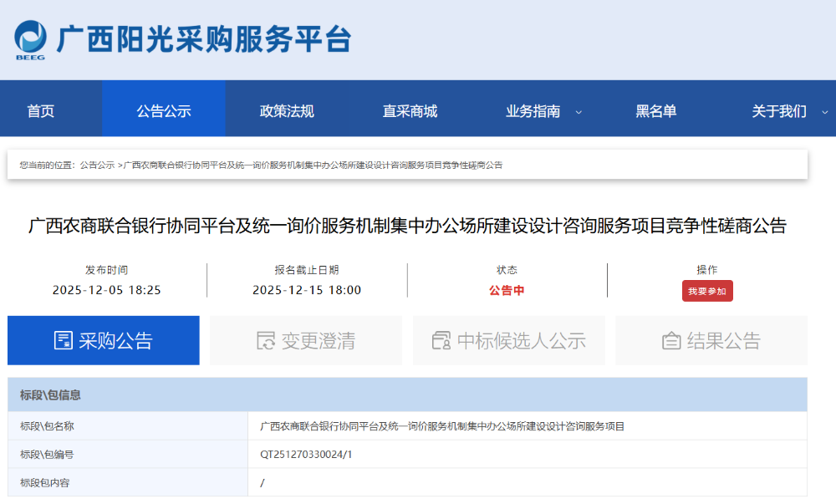
Task: Click 公告公示 link in breadcrumb
Action: click(x=97, y=165)
